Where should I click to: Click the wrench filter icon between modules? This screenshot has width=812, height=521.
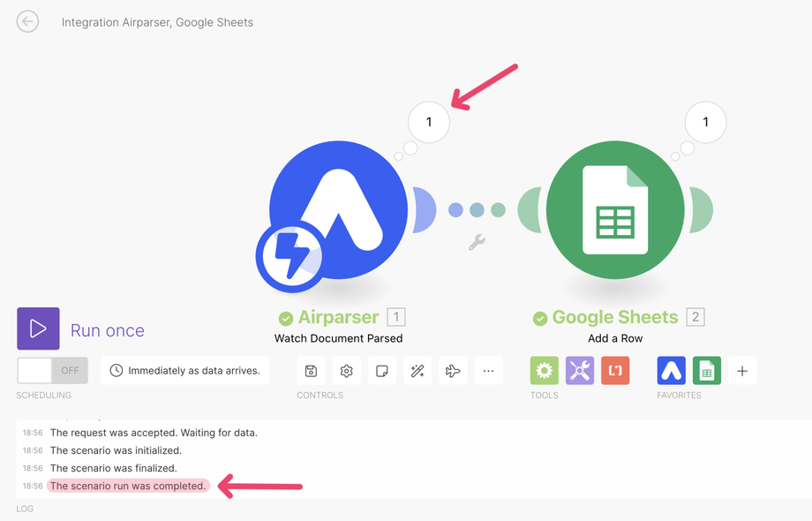click(x=477, y=242)
